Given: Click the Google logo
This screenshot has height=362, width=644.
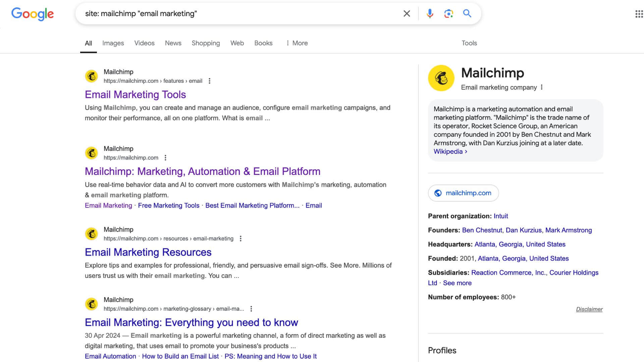Looking at the screenshot, I should coord(33,14).
